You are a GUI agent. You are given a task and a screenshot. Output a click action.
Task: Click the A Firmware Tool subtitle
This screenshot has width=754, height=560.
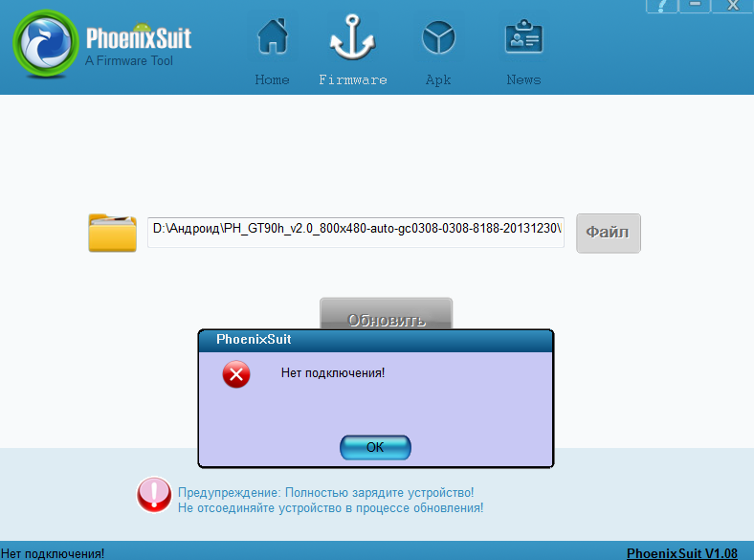[x=129, y=61]
